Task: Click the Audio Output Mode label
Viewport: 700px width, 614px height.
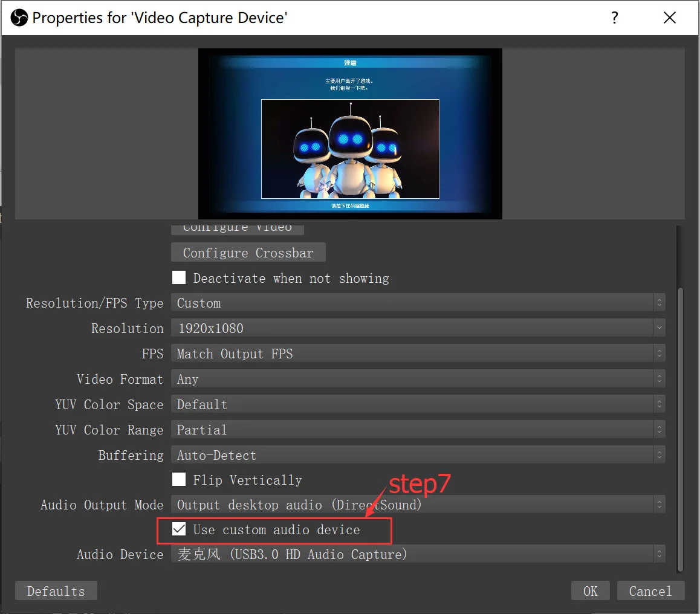Action: (102, 505)
